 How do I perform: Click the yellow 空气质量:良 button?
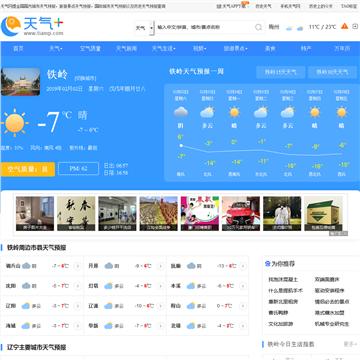tap(28, 169)
